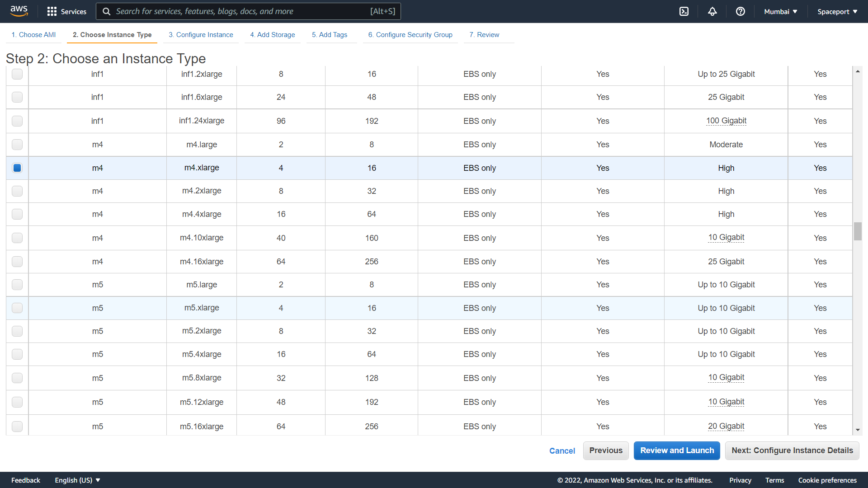Choose the m5.12xlarge checkbox
This screenshot has width=868, height=488.
17,402
